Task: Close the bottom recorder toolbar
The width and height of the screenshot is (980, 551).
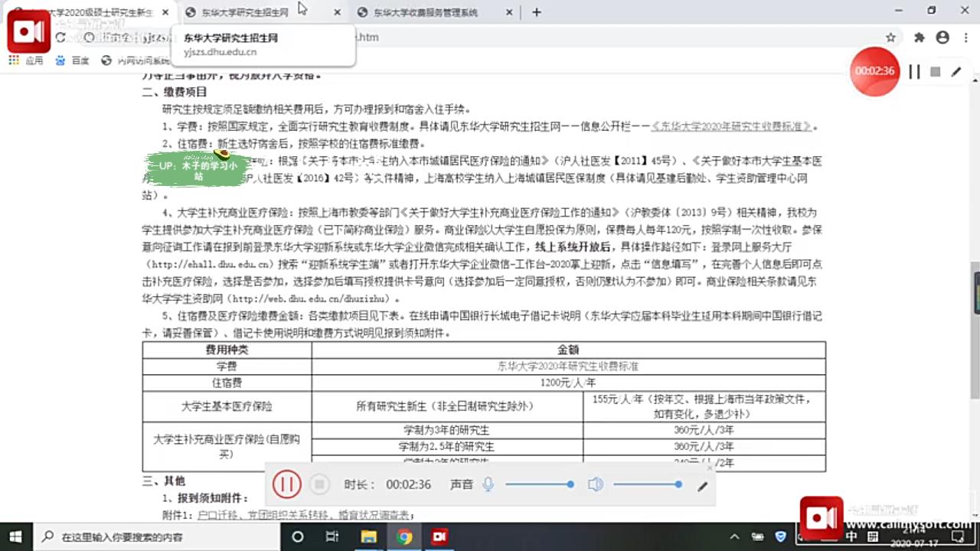Action: click(x=710, y=468)
